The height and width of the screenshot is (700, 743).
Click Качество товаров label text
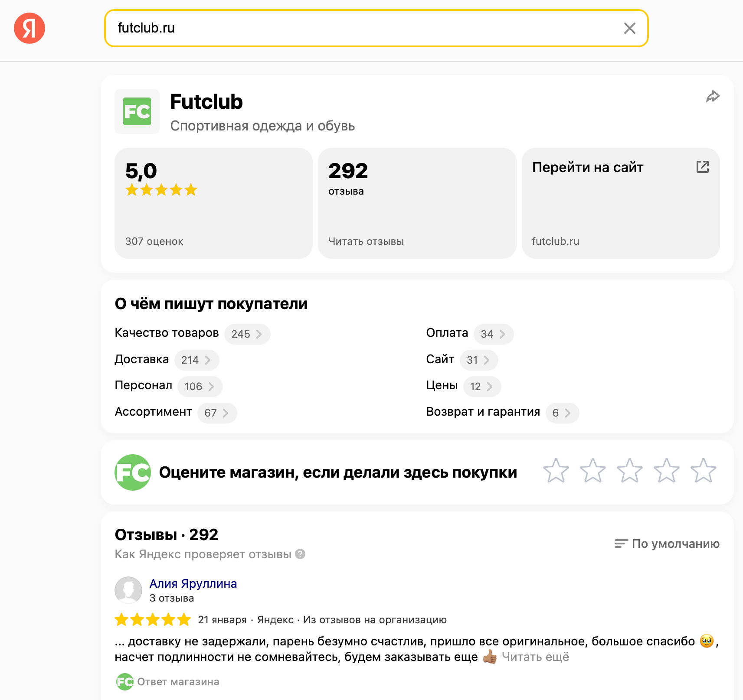[x=167, y=333]
